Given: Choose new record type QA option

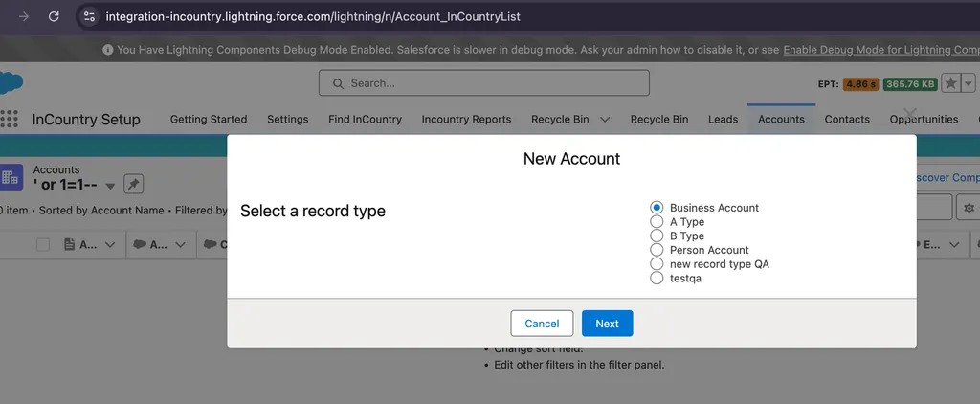Looking at the screenshot, I should click(x=657, y=264).
